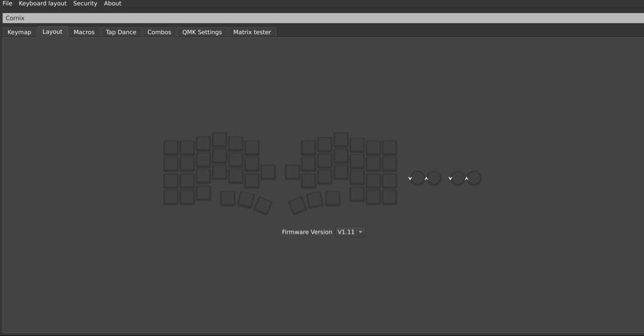
Task: Click the bottom-right key of the right keyboard half
Action: pyautogui.click(x=389, y=196)
